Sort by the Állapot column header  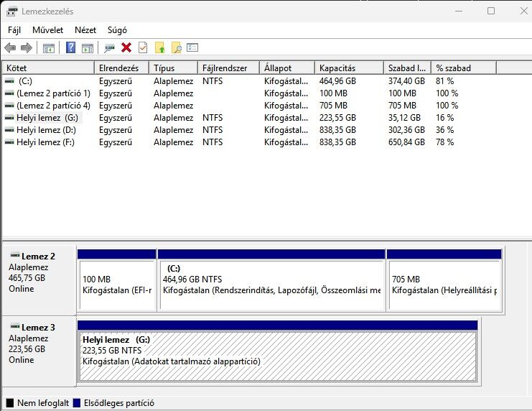(x=287, y=68)
